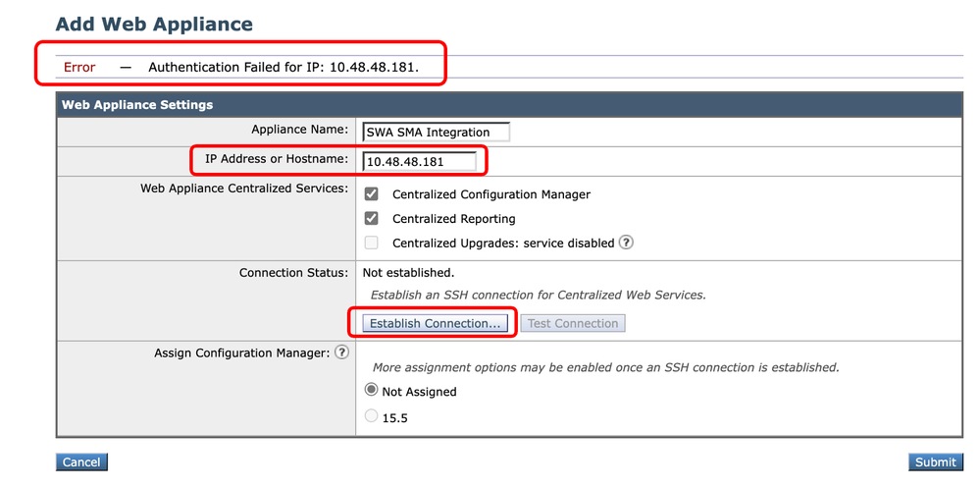Image resolution: width=980 pixels, height=488 pixels.
Task: Click the Web Appliance Settings section header
Action: tap(137, 104)
